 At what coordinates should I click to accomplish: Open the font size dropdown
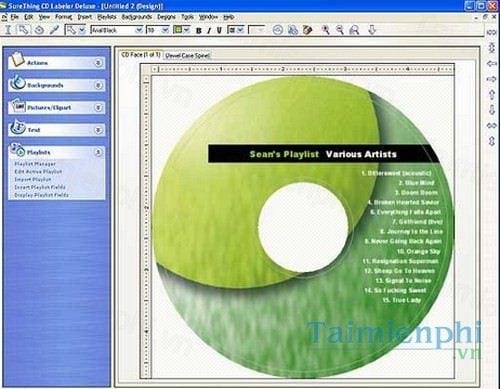[x=165, y=30]
